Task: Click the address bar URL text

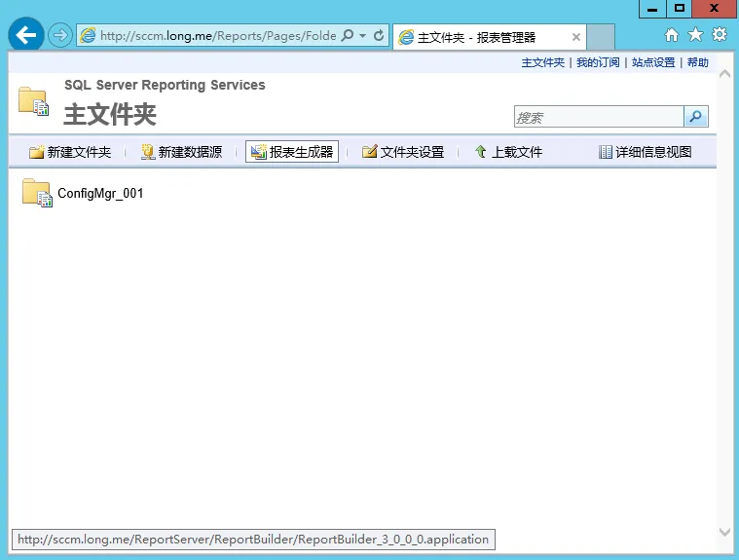Action: click(218, 36)
